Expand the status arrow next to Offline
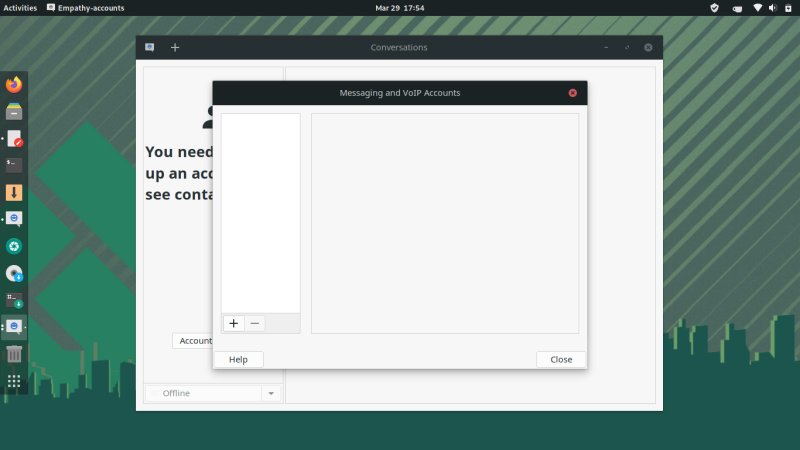 [x=271, y=393]
